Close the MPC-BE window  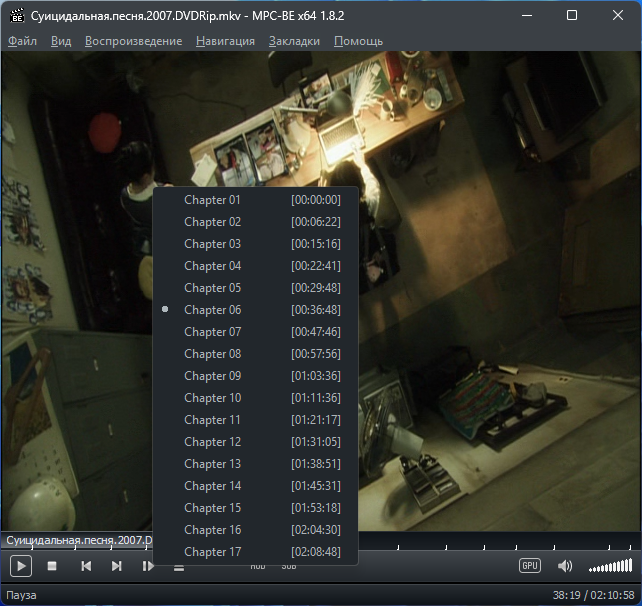(x=618, y=16)
